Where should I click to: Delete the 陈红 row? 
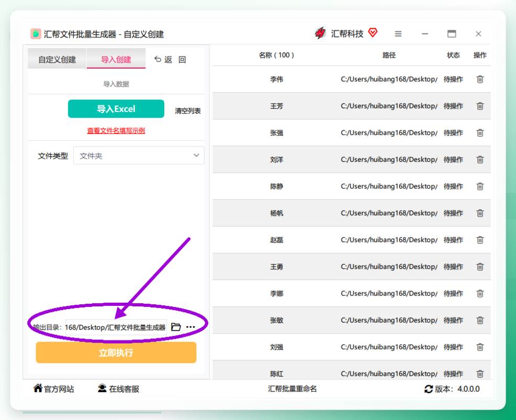pos(480,374)
